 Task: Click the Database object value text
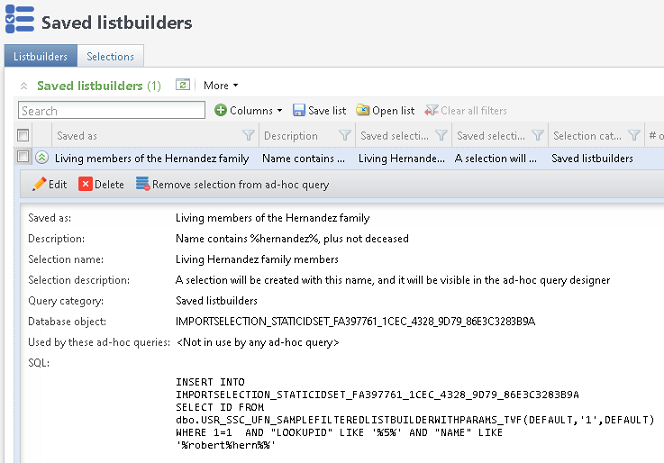click(x=355, y=322)
